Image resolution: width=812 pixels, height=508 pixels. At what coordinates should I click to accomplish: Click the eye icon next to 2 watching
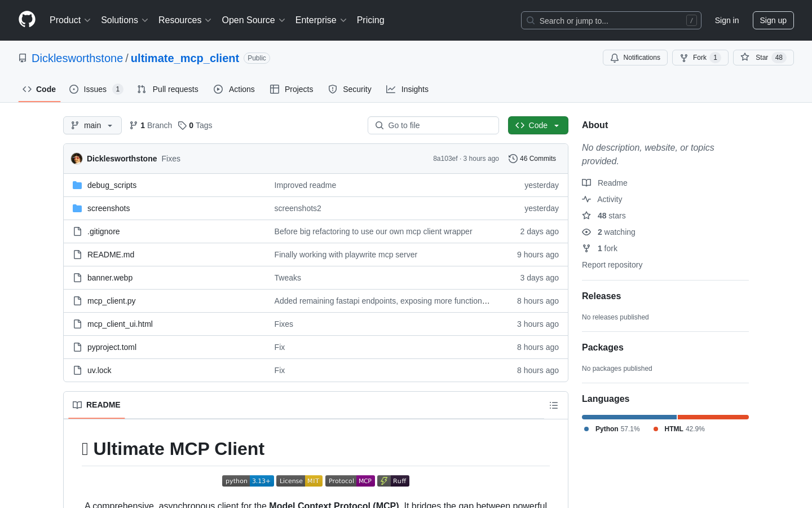[x=586, y=232]
